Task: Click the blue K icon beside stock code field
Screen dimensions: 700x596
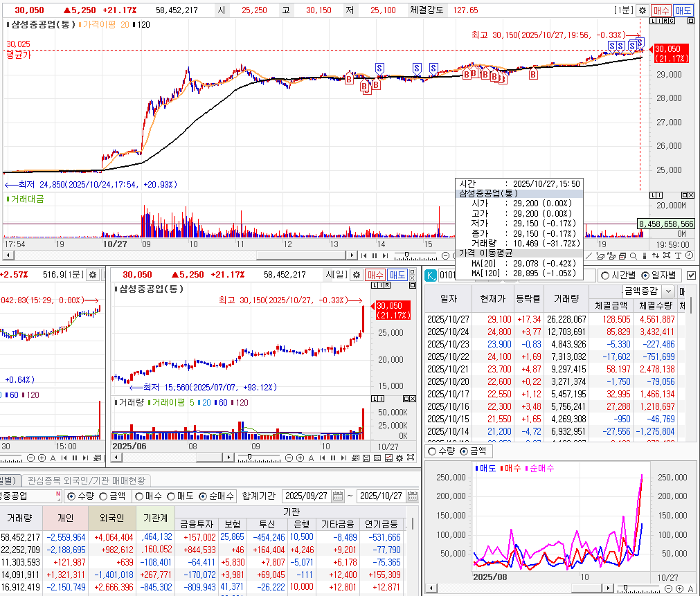Action: (x=431, y=276)
